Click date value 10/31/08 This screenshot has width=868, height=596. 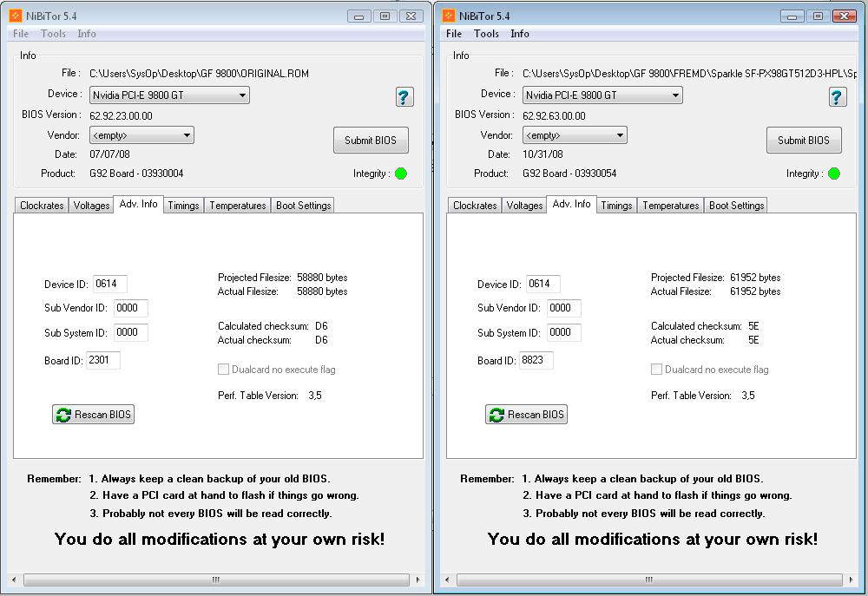coord(542,154)
